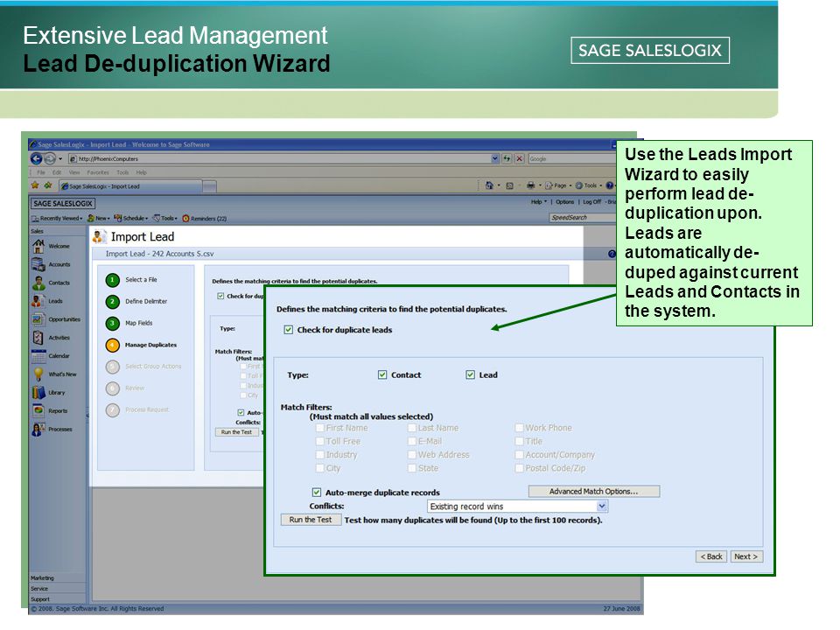Click the enlarged Run the Test button
The image size is (840, 630).
(311, 520)
